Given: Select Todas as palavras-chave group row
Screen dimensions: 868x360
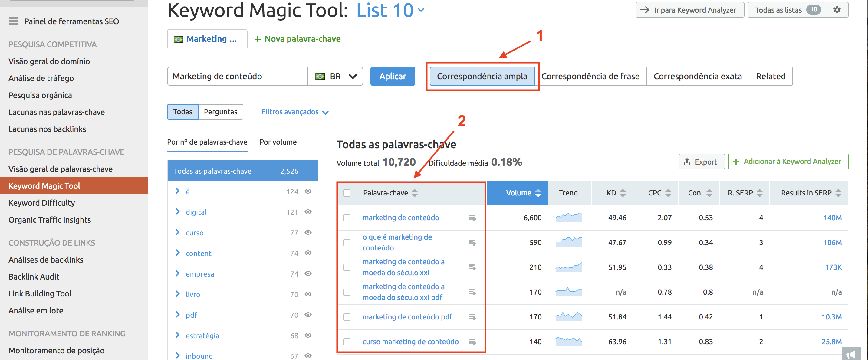Looking at the screenshot, I should 243,171.
